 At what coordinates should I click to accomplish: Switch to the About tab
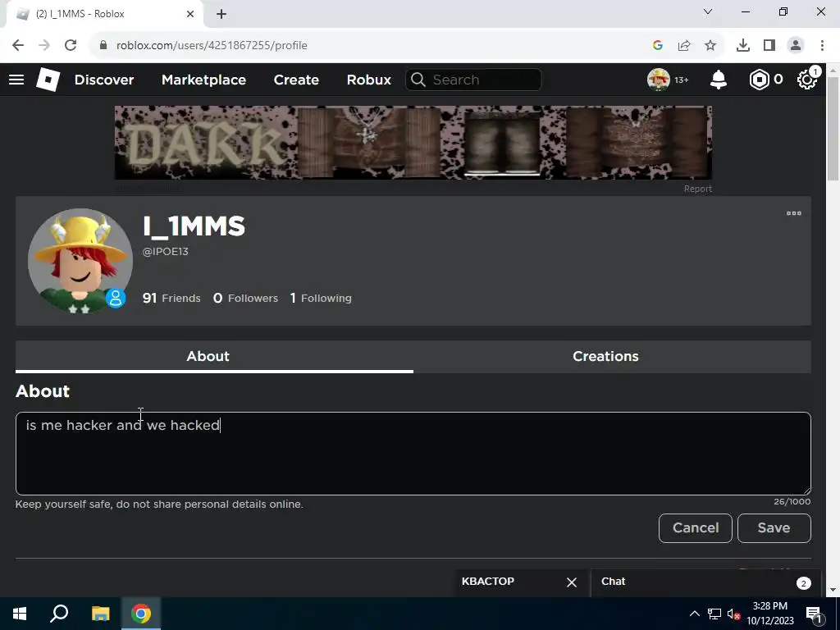[214, 356]
